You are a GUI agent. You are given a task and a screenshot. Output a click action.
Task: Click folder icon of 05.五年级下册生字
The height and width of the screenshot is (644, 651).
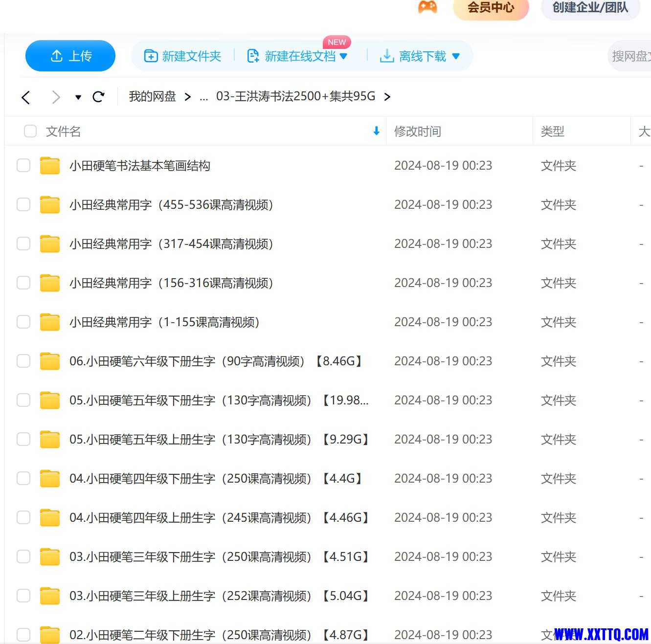(x=50, y=400)
